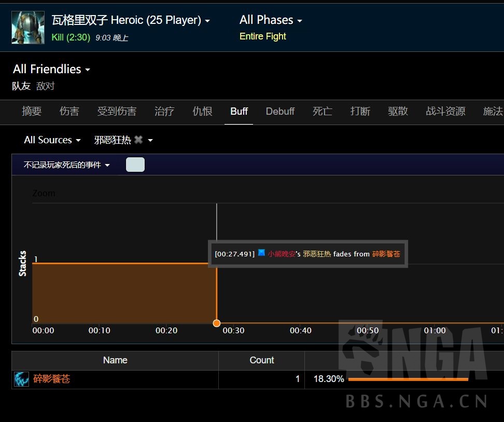The height and width of the screenshot is (422, 504).
Task: Select the 战斗资源 tab
Action: [445, 111]
